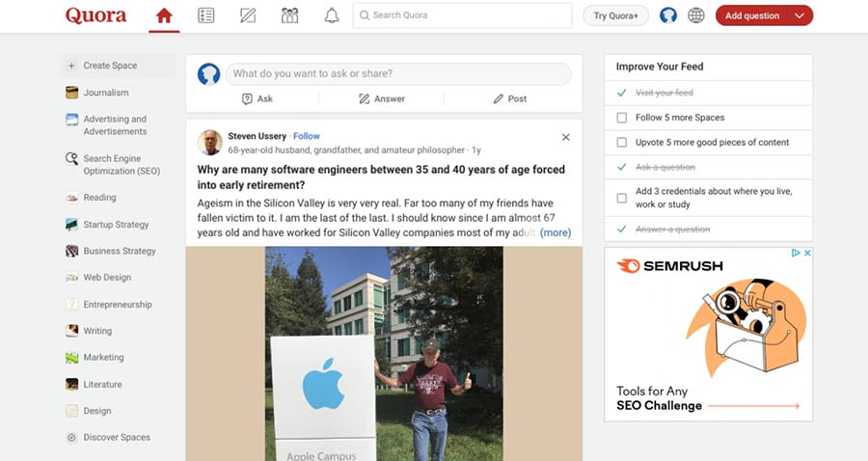868x461 pixels.
Task: Open the profile avatar in the navbar
Action: coord(668,15)
